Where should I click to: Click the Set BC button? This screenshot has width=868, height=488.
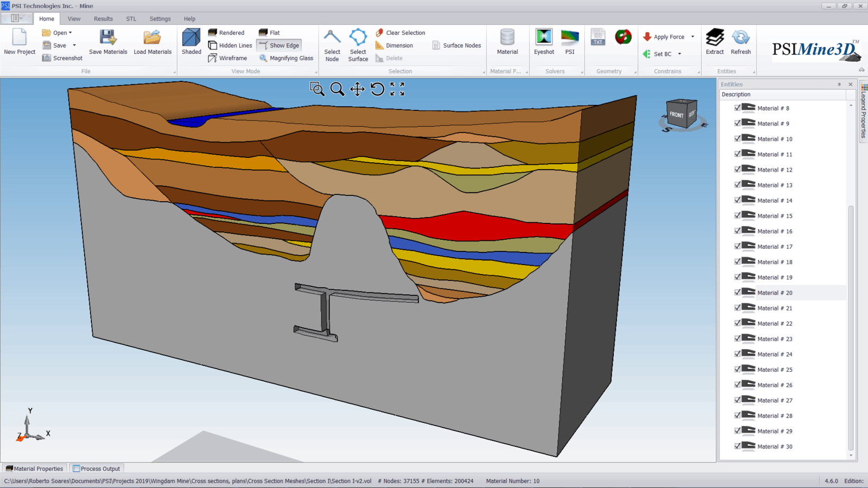(658, 54)
